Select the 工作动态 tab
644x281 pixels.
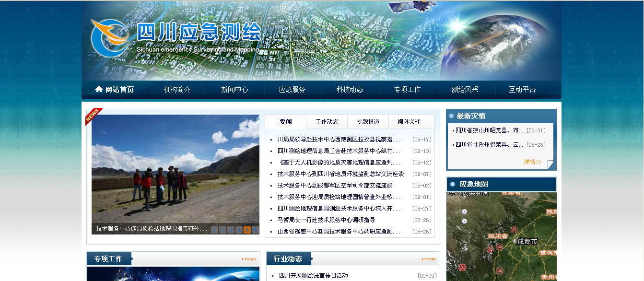(x=327, y=122)
